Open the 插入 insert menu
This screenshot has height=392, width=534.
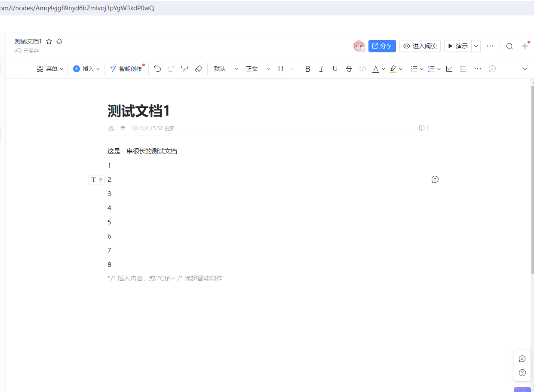point(86,69)
